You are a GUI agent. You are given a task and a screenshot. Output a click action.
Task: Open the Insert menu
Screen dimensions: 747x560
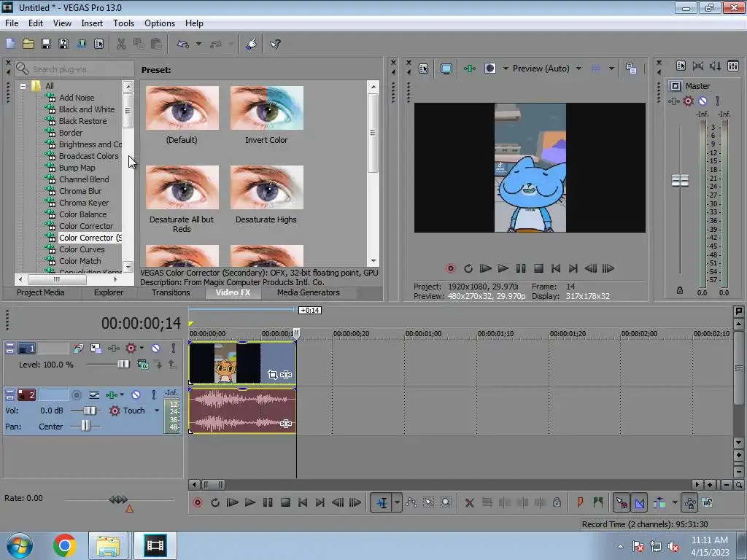coord(91,23)
